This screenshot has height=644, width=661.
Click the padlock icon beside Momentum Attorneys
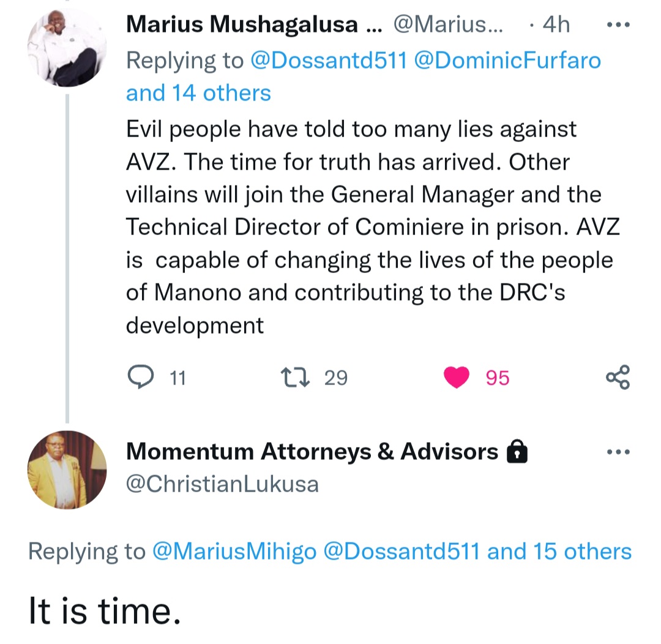coord(517,452)
